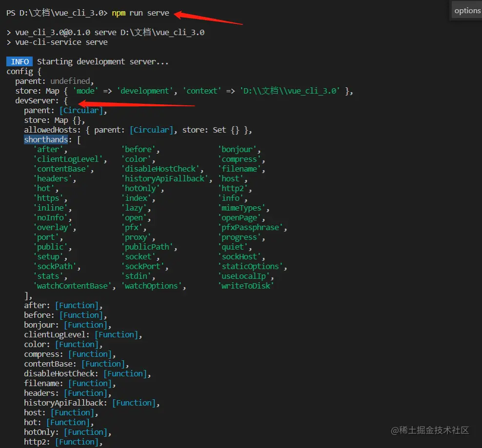
Task: Click 'proxy' in the shorthands list
Action: 136,237
